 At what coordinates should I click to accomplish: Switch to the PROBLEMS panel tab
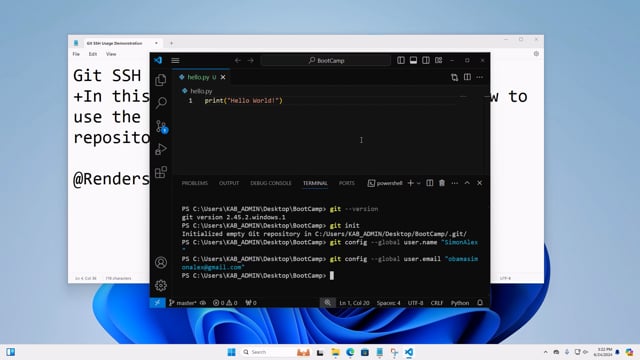coord(195,183)
